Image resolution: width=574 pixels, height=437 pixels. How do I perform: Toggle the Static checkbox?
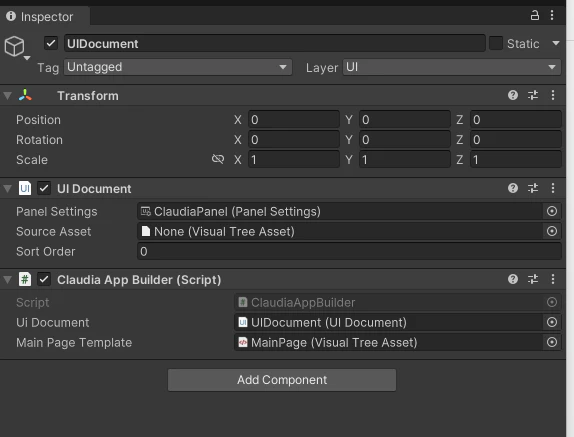click(496, 43)
